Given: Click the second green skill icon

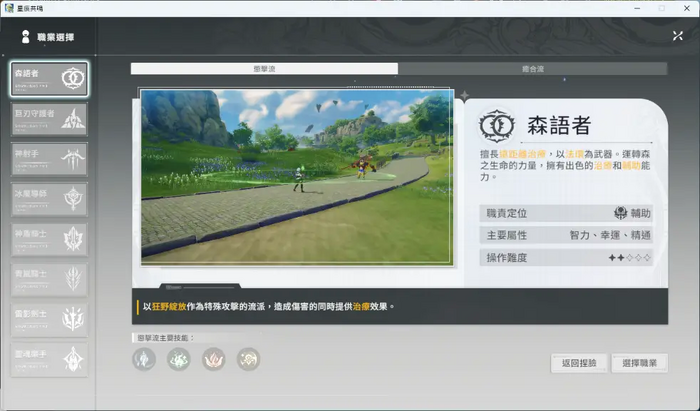Looking at the screenshot, I should 179,359.
